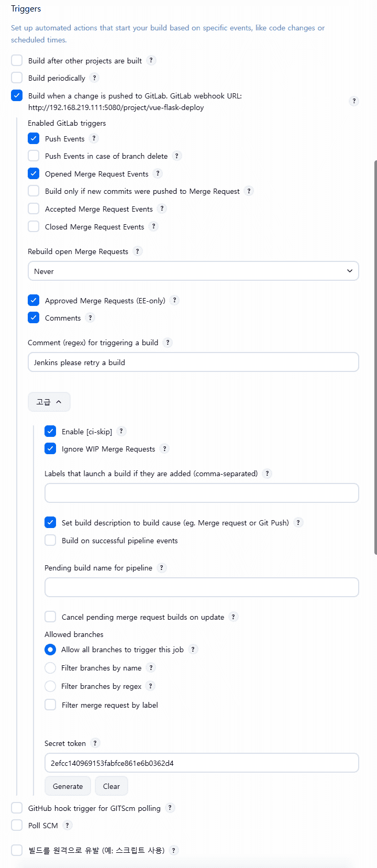This screenshot has width=377, height=868.
Task: Click the comment regex input field
Action: click(x=193, y=362)
